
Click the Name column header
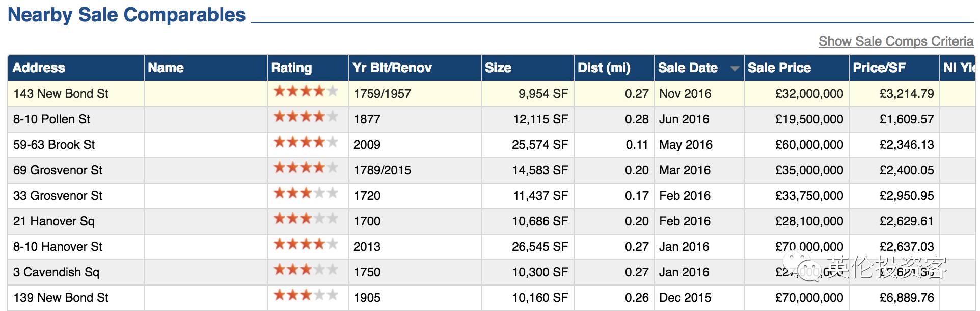[x=166, y=68]
